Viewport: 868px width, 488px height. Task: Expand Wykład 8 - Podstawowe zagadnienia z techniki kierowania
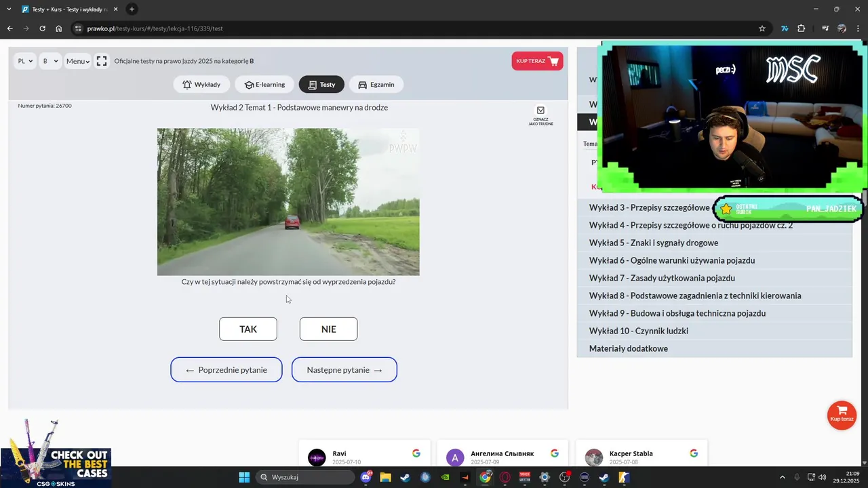tap(714, 296)
